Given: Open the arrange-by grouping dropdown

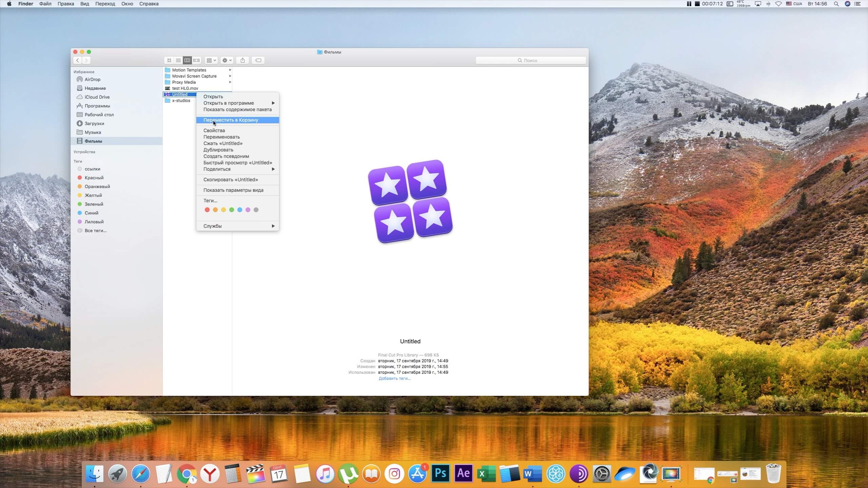Looking at the screenshot, I should click(211, 60).
